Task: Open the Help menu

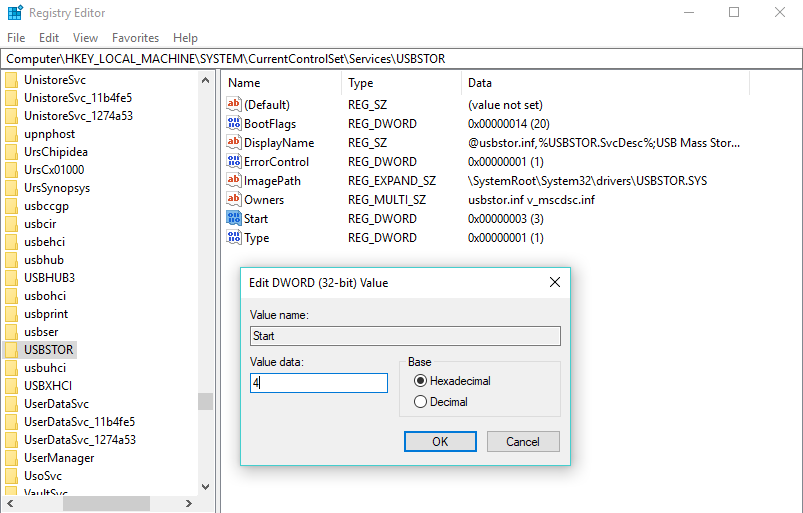Action: click(x=185, y=38)
